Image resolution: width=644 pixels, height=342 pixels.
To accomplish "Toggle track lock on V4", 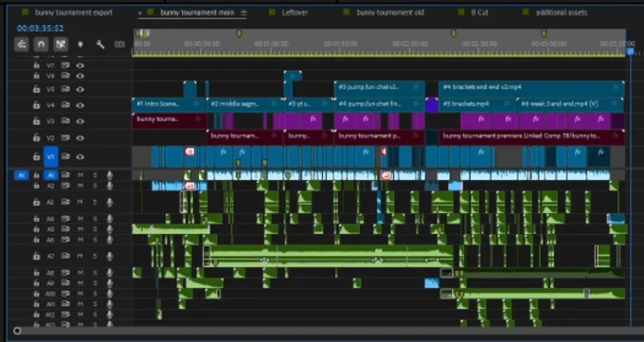I will tap(37, 105).
